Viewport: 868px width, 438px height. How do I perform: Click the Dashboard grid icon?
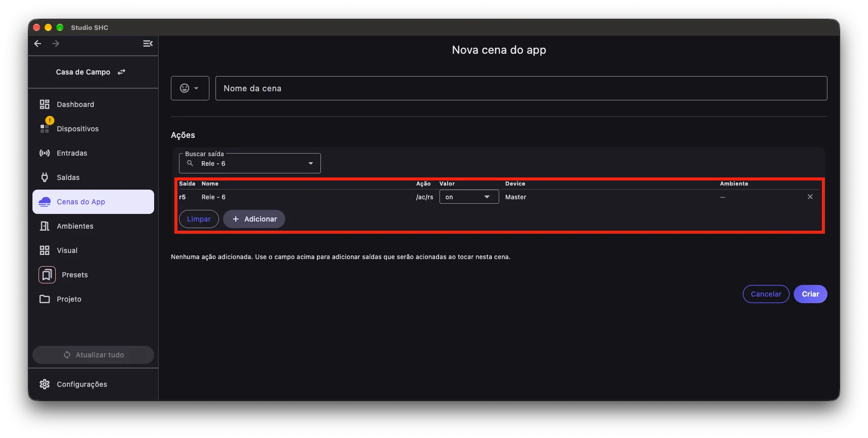[45, 104]
